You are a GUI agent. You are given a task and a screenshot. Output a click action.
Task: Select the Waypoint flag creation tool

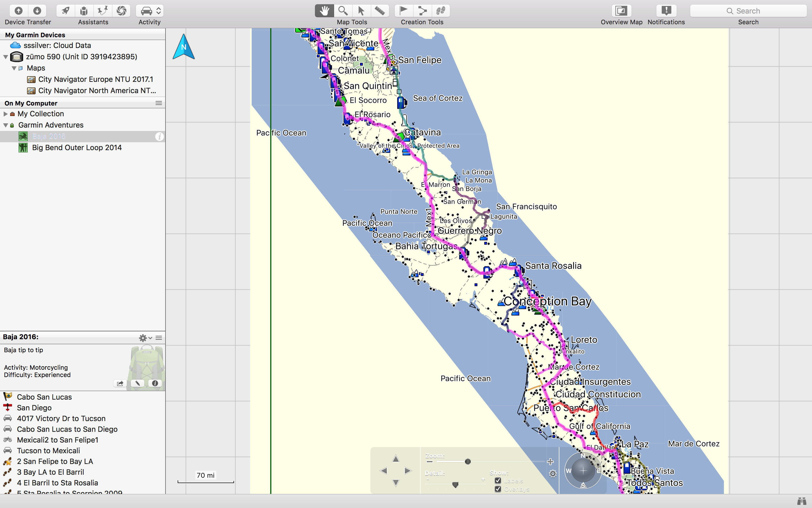(x=404, y=11)
